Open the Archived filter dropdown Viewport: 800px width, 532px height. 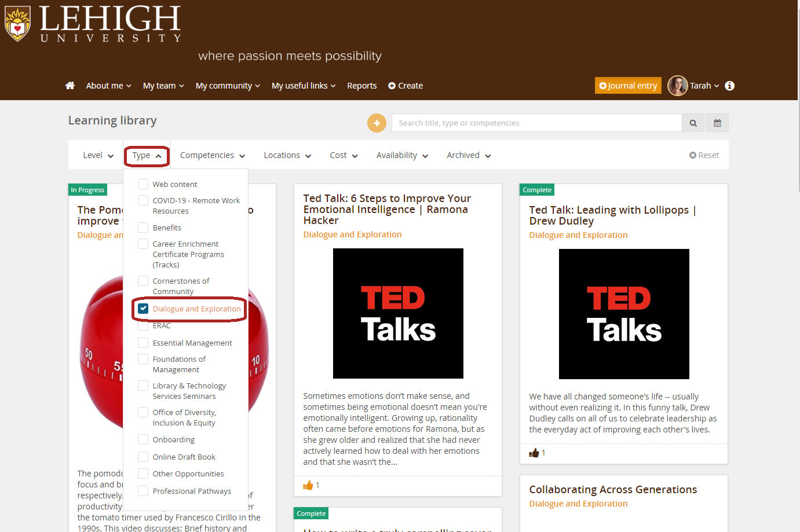[469, 155]
